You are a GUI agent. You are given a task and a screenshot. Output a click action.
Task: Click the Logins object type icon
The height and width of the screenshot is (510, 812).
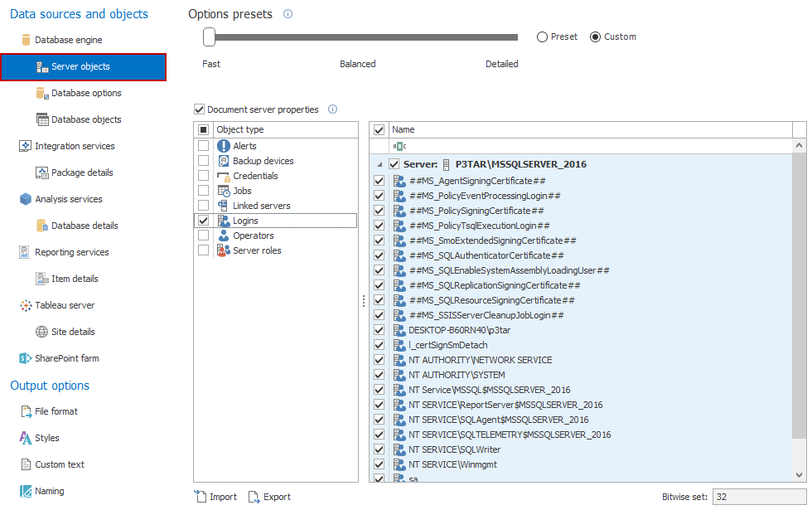pos(223,221)
